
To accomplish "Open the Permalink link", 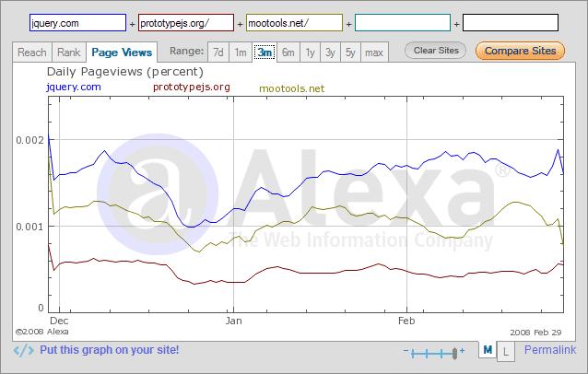I will coord(550,350).
